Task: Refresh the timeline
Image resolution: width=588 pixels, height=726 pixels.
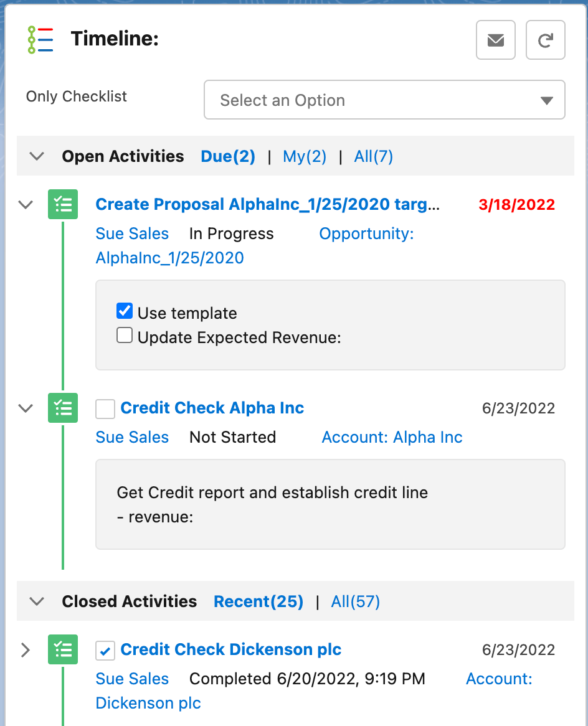Action: (545, 40)
